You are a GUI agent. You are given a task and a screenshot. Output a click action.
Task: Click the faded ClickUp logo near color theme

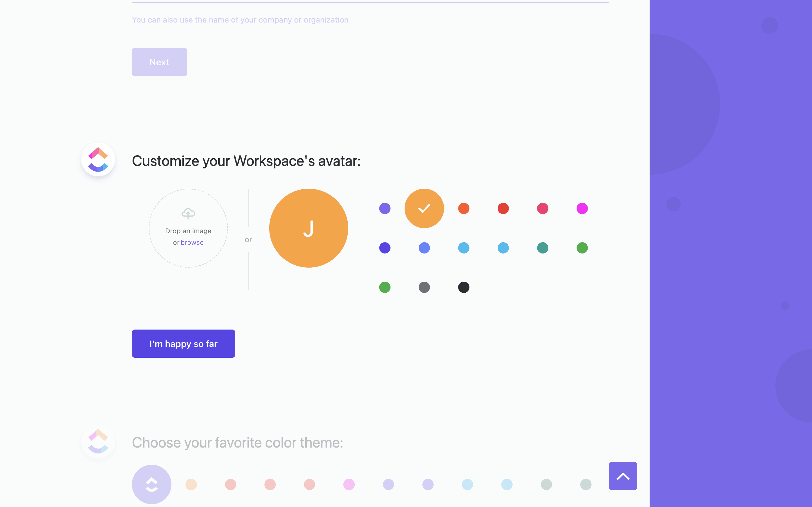[x=98, y=441]
